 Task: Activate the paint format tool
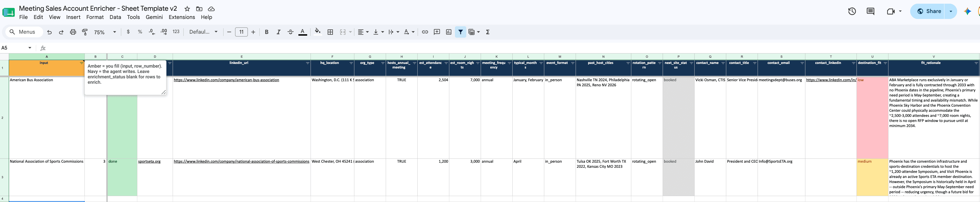coord(85,32)
